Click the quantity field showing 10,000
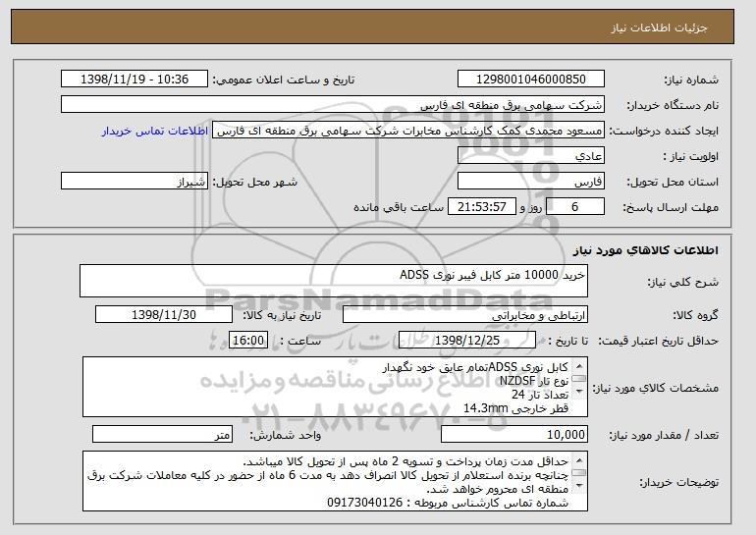 514,434
